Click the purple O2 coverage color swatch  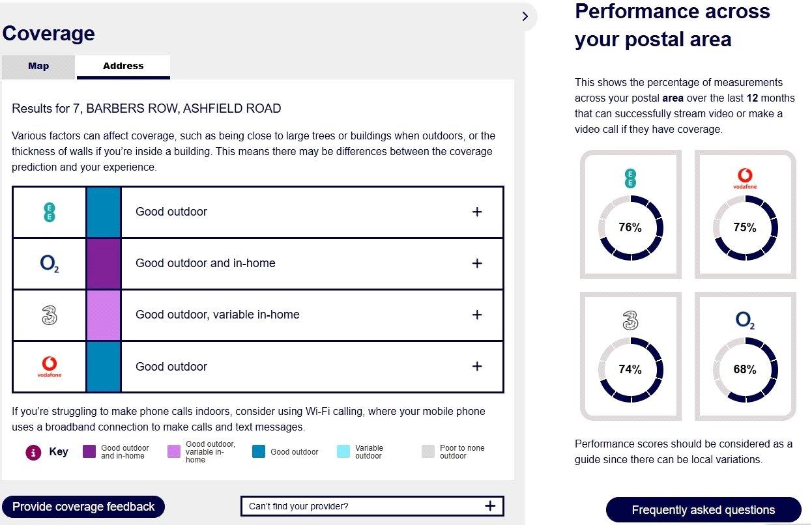[104, 263]
